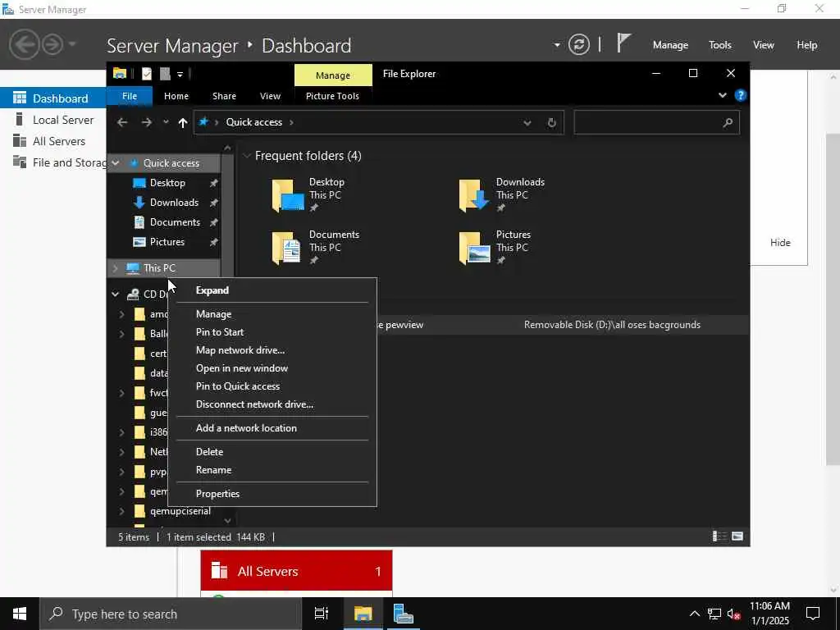This screenshot has height=630, width=840.
Task: Choose Pin to Start in context menu
Action: click(x=272, y=332)
